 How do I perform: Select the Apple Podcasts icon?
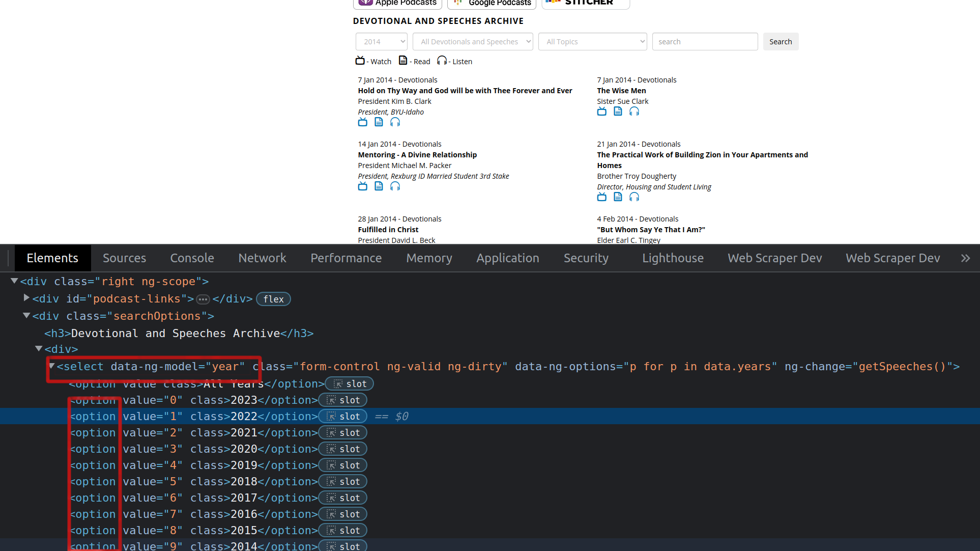(x=397, y=3)
